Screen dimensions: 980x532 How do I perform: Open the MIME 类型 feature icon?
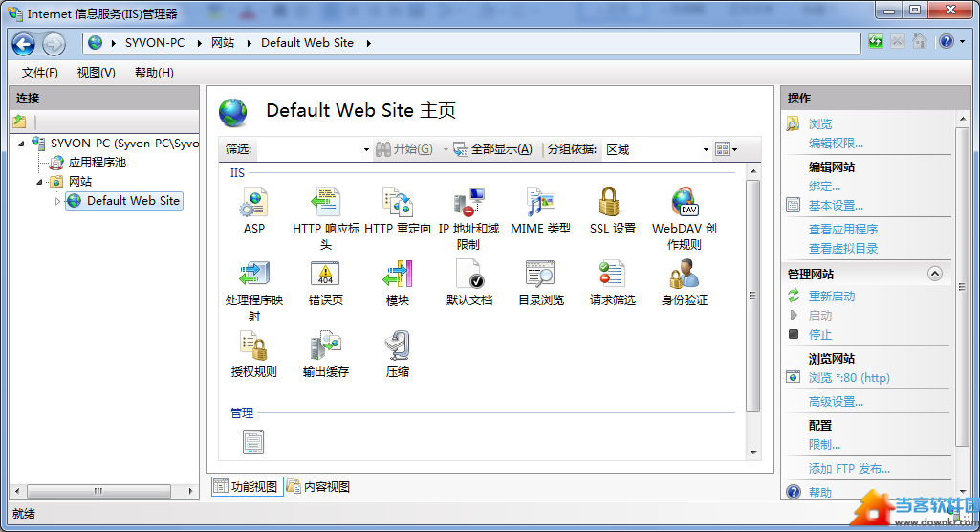(540, 203)
